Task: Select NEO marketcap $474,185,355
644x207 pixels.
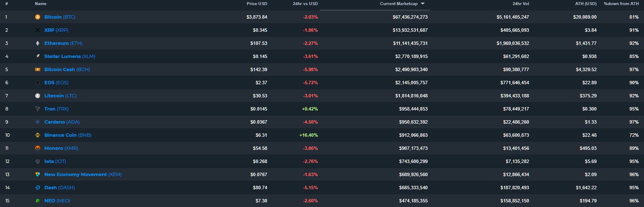Action: 413,201
